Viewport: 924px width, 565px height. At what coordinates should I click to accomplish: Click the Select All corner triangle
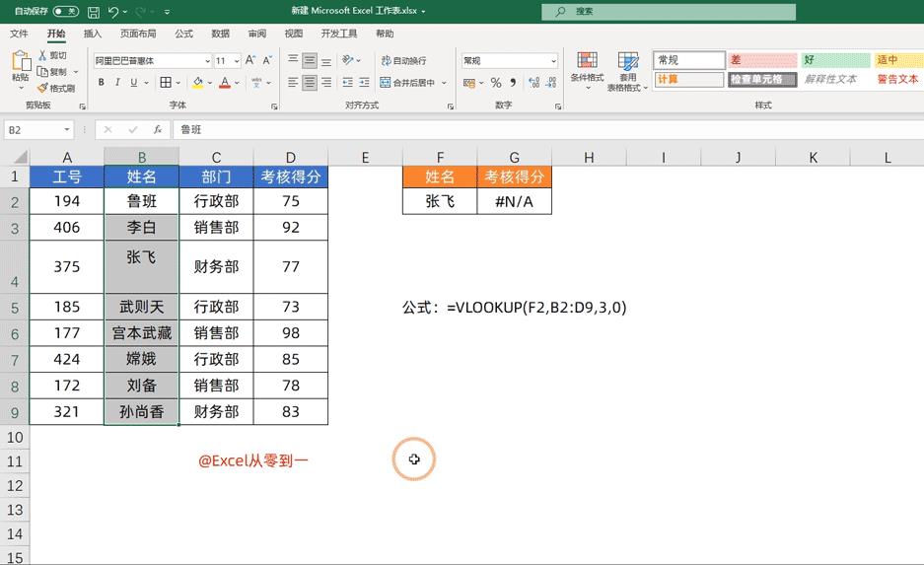tap(21, 157)
